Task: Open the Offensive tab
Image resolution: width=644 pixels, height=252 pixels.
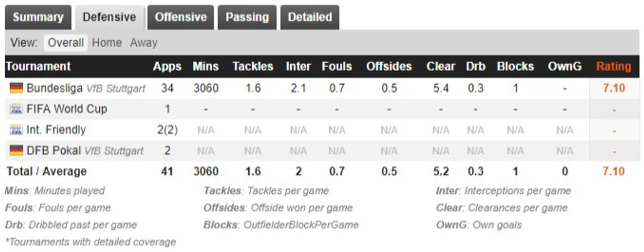Action: (181, 17)
